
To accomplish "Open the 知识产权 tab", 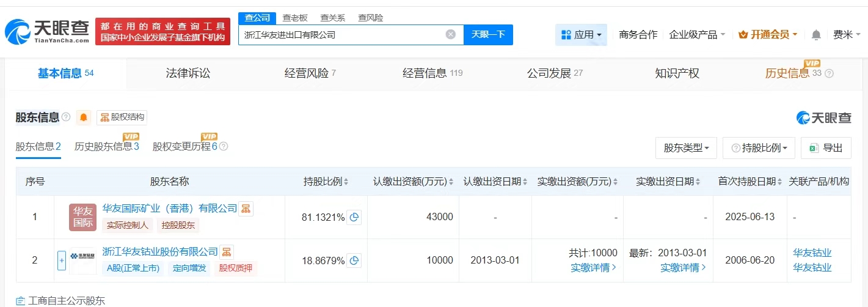I will (x=677, y=73).
